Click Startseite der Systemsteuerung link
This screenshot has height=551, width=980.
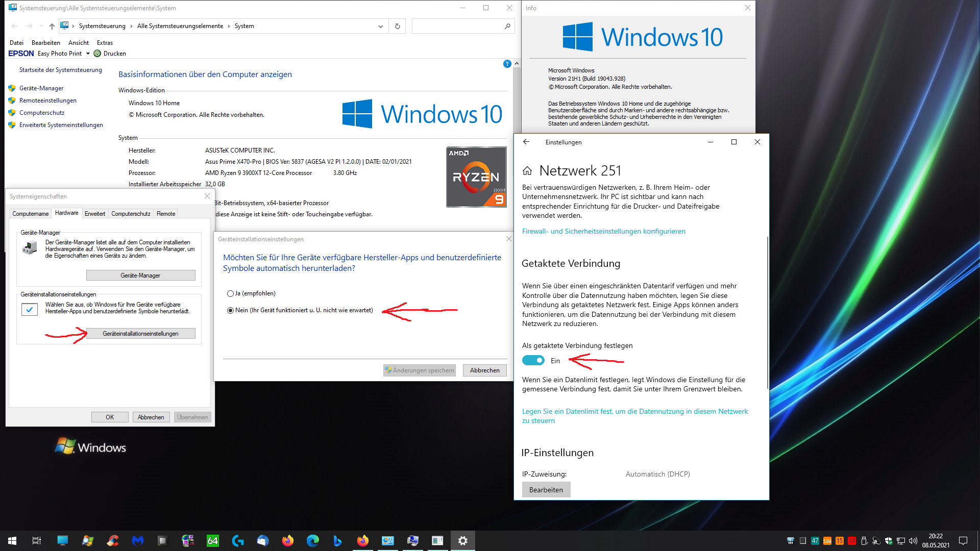pos(61,70)
